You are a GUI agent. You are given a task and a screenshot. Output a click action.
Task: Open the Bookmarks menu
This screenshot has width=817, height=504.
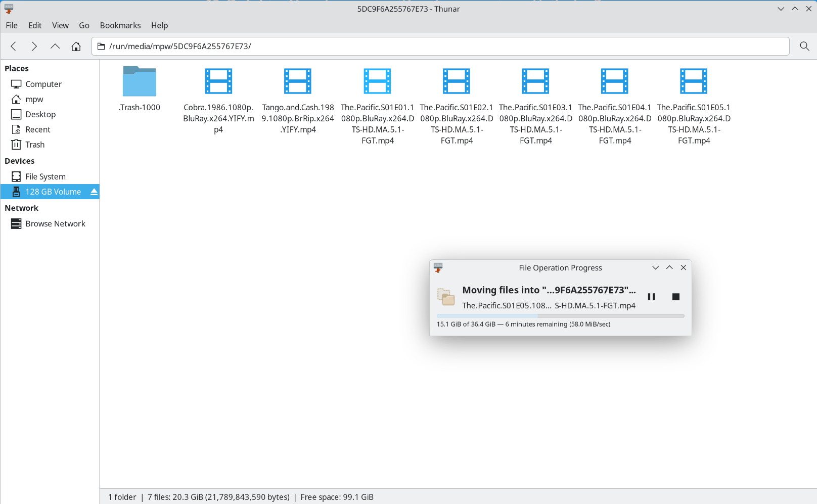(120, 25)
